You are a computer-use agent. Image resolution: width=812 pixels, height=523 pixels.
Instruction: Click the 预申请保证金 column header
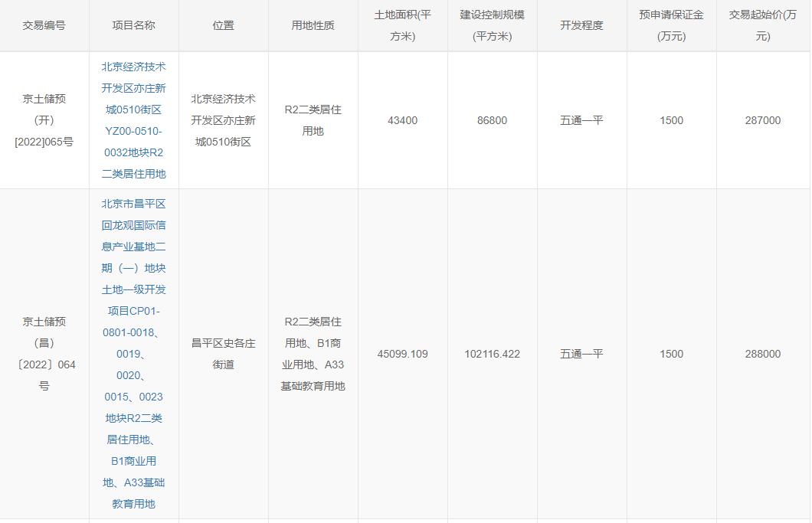(x=671, y=25)
